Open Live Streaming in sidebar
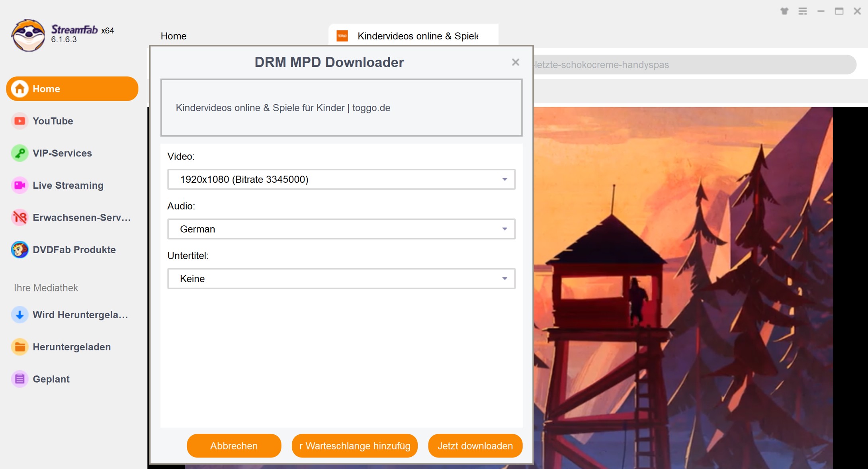 click(x=72, y=186)
